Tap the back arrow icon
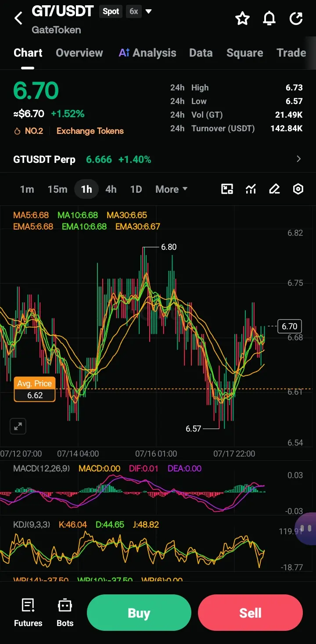Viewport: 316px width, 644px height. pos(18,18)
